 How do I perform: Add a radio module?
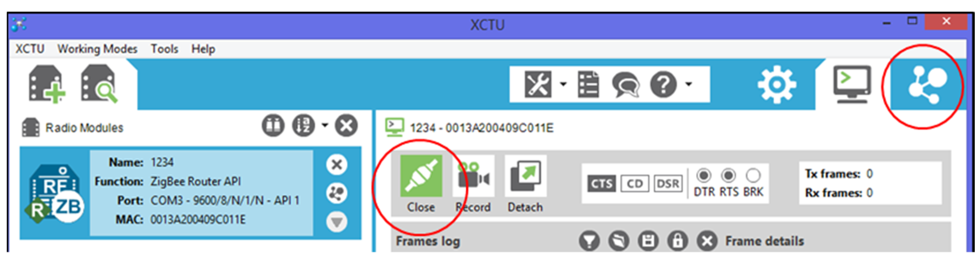tap(47, 84)
